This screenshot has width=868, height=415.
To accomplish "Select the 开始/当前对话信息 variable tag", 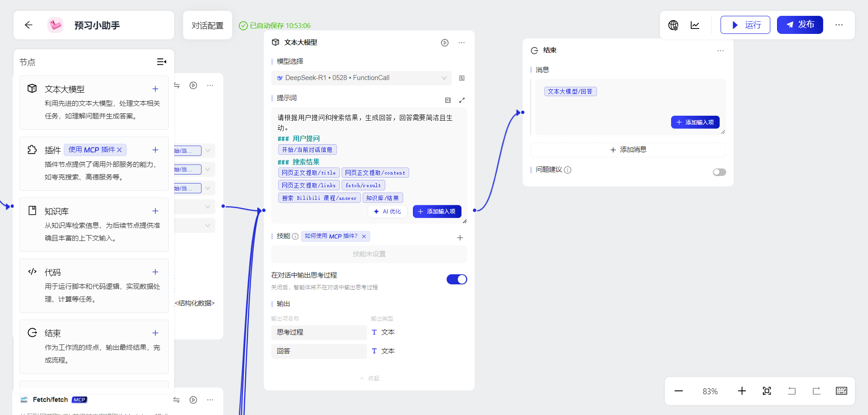I will coord(307,150).
